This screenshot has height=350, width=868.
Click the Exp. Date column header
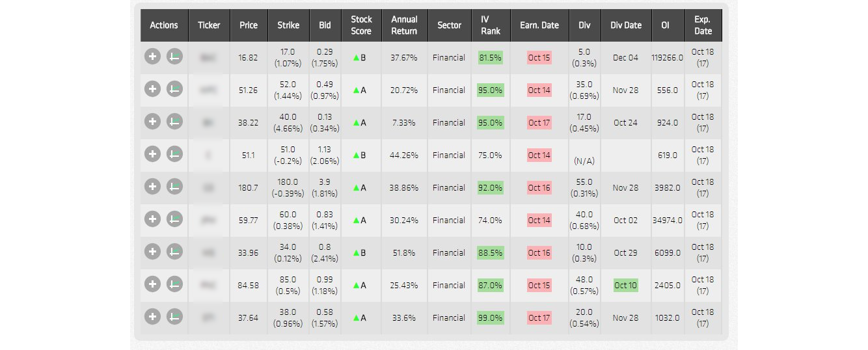703,25
